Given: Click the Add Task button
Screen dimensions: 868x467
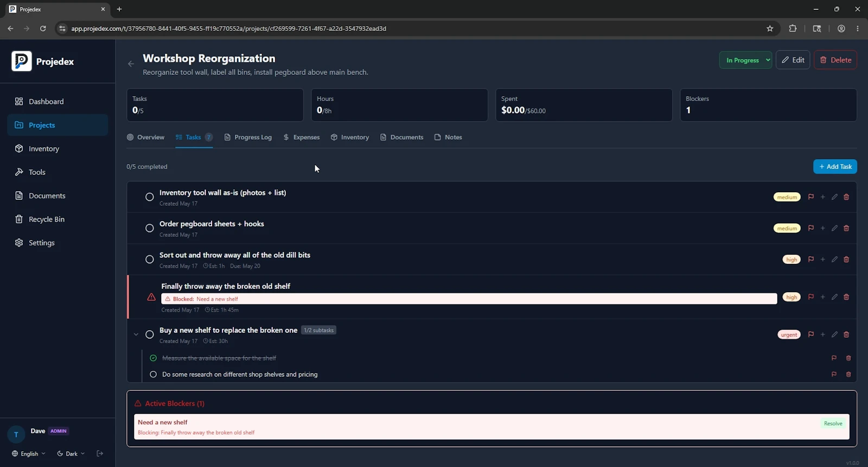Looking at the screenshot, I should point(835,167).
